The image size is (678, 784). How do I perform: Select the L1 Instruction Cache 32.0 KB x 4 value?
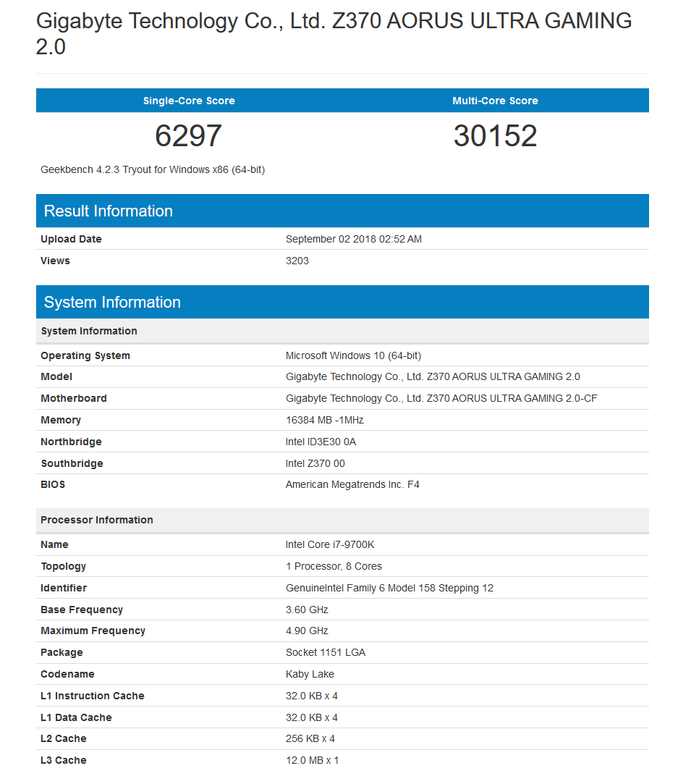pos(312,696)
